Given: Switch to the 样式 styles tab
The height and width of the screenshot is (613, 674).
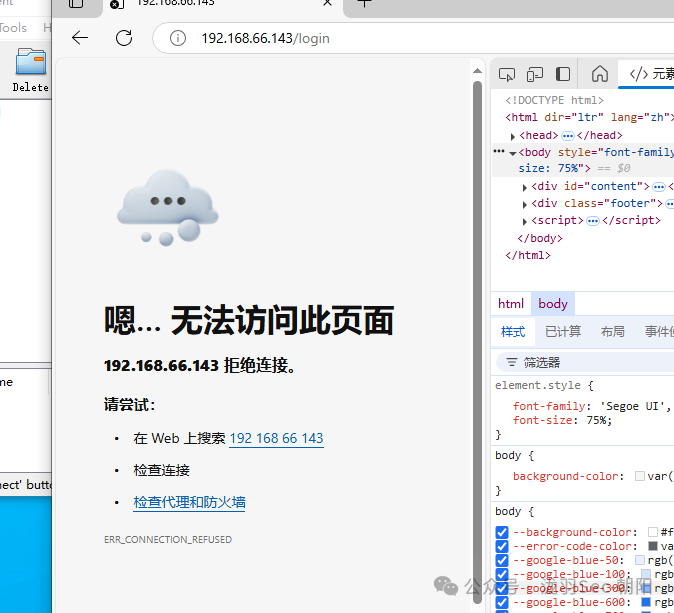Looking at the screenshot, I should click(x=513, y=331).
